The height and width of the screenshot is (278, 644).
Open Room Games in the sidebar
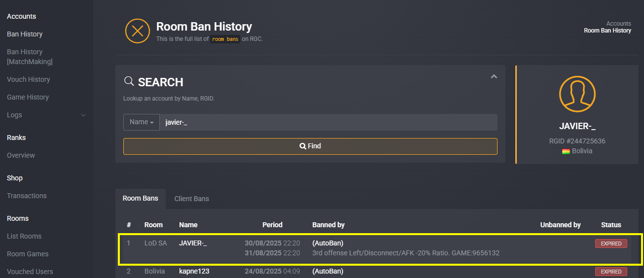(x=28, y=254)
